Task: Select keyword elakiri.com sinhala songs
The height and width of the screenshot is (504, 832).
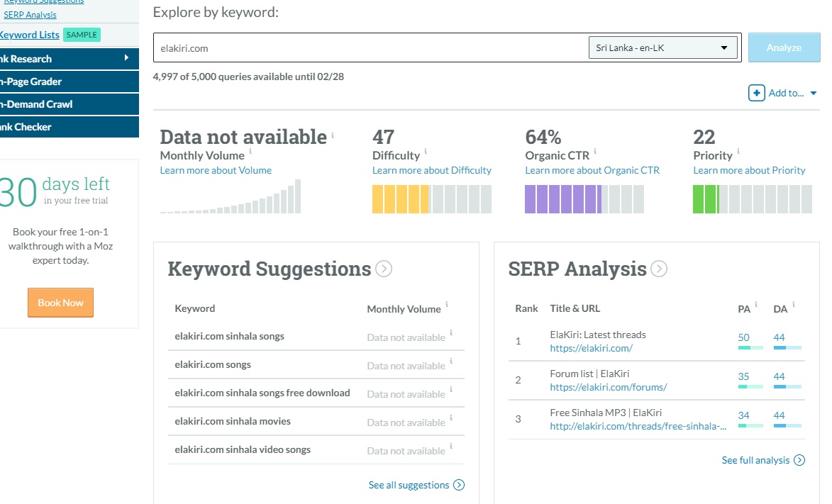Action: 229,336
